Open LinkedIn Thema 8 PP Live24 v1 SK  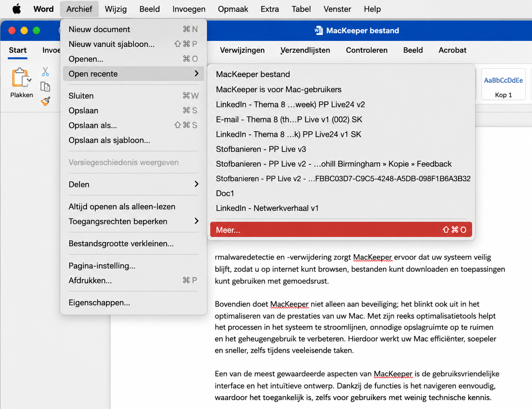341,134
